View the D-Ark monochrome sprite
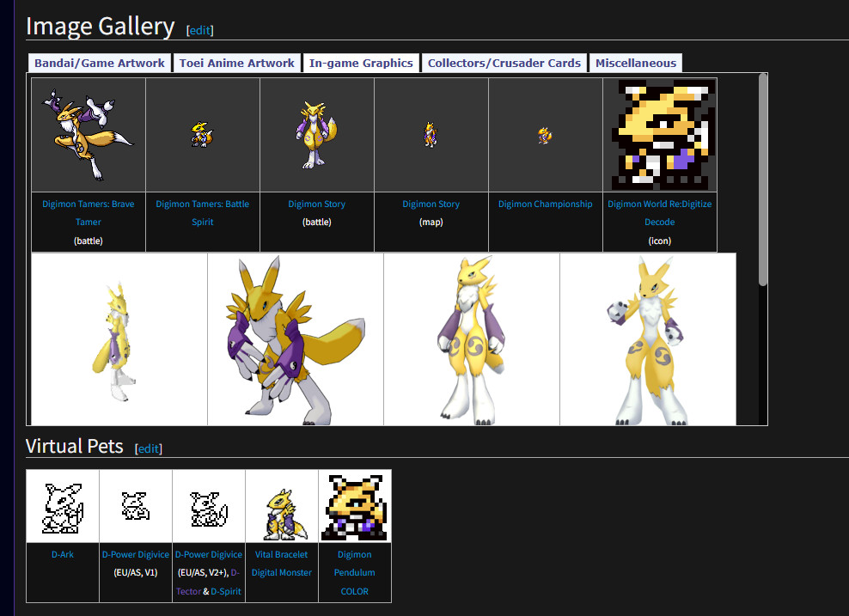 63,507
